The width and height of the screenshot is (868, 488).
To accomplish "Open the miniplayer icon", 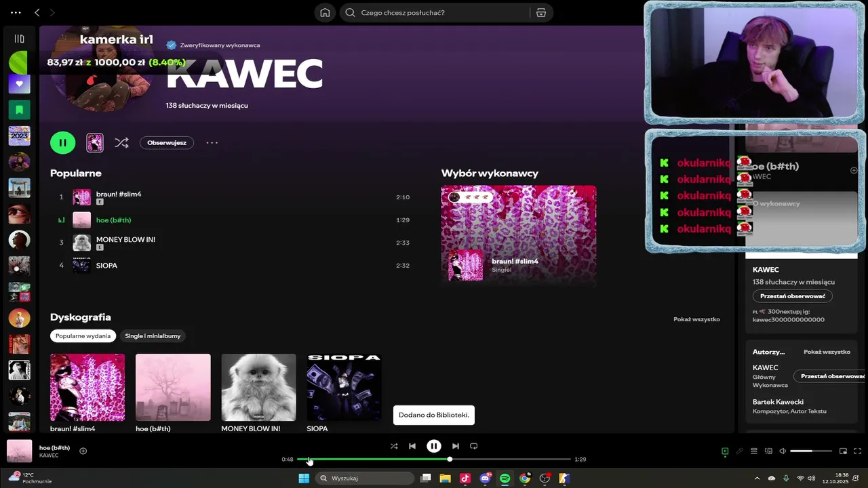I will tap(844, 451).
